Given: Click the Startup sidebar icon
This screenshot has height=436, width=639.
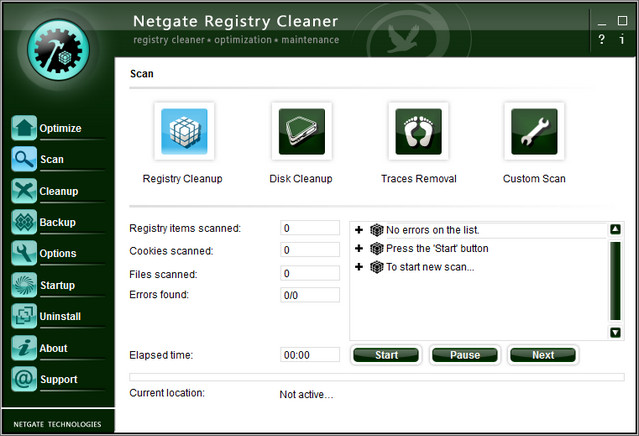Looking at the screenshot, I should 25,285.
